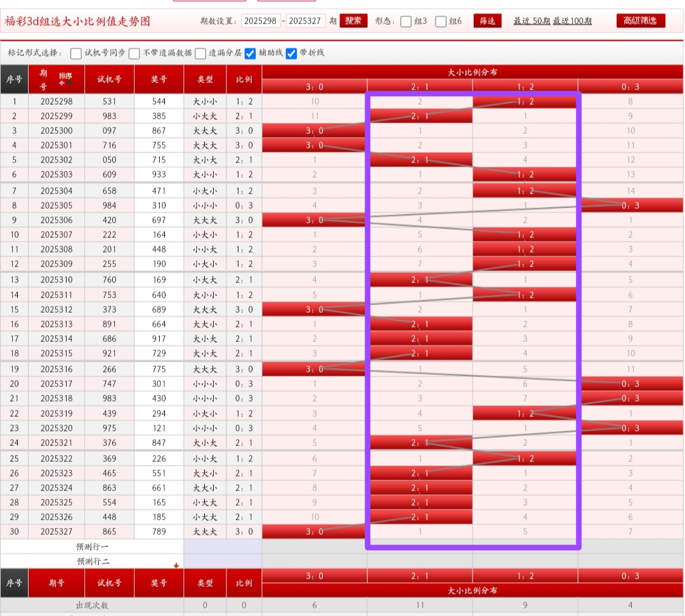The image size is (685, 616).
Task: Click the start period field 2025298
Action: [261, 21]
